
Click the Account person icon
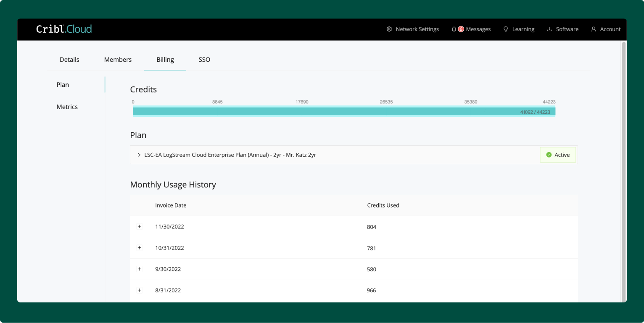coord(594,29)
